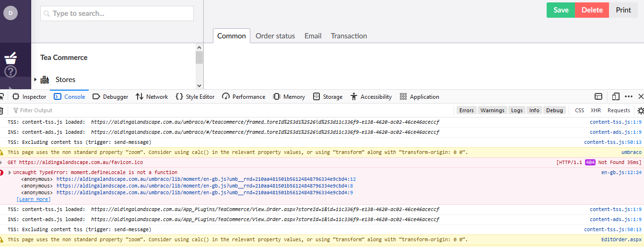The image size is (644, 247).
Task: Focus the Type to search field
Action: point(117,13)
